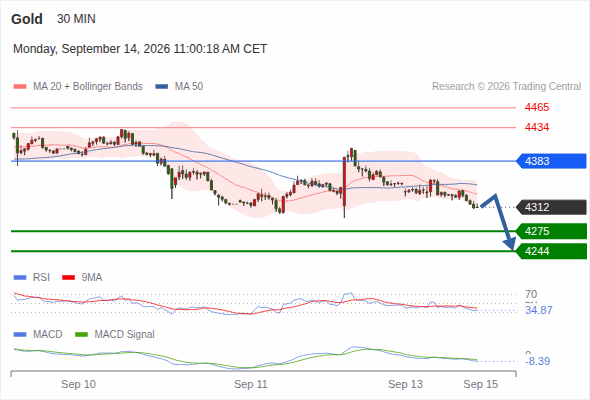Click the 4275 green support tag
This screenshot has height=400, width=590.
tap(551, 231)
